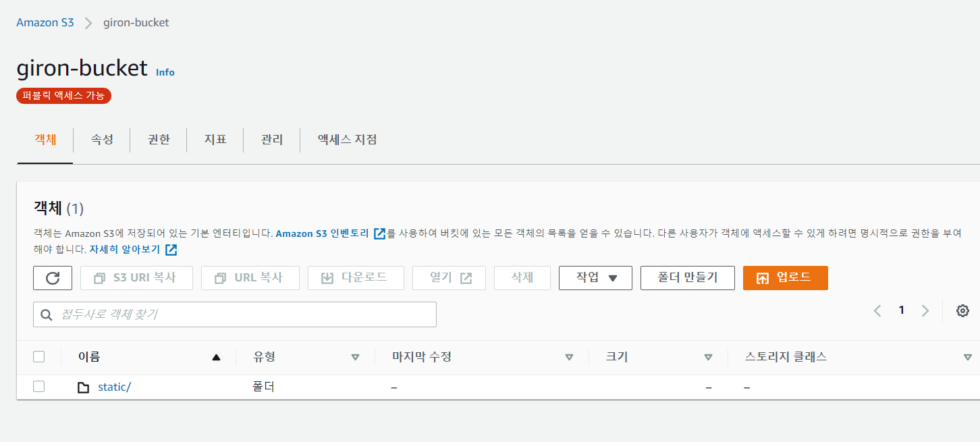The width and height of the screenshot is (980, 442).
Task: Open the Amazon S3 인벤토리 link
Action: 323,233
